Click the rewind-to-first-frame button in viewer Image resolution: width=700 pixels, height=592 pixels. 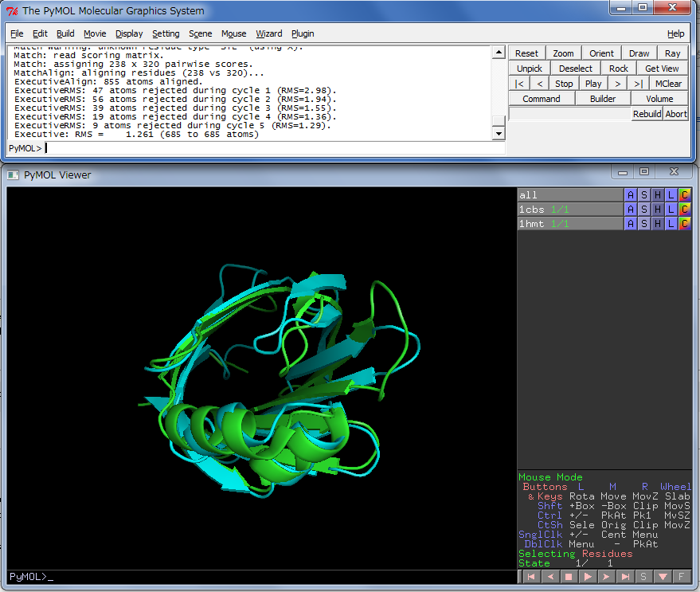coord(530,576)
